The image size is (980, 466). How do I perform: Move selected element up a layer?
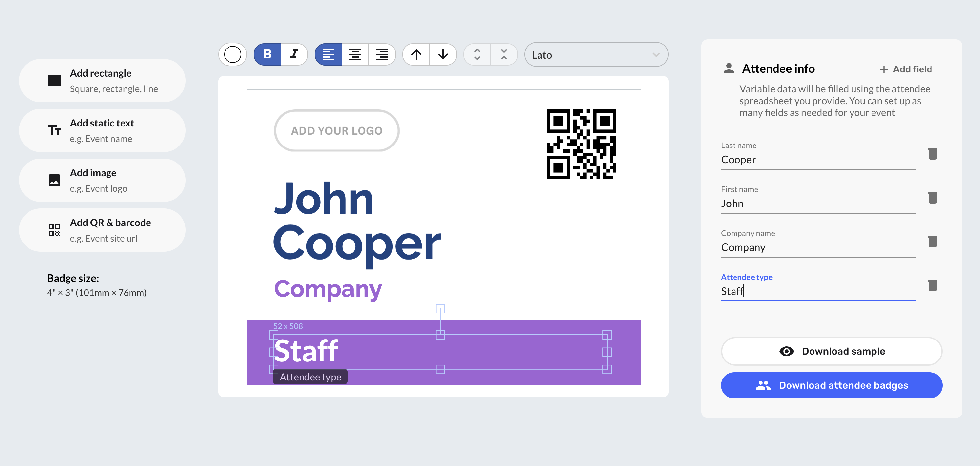[416, 54]
